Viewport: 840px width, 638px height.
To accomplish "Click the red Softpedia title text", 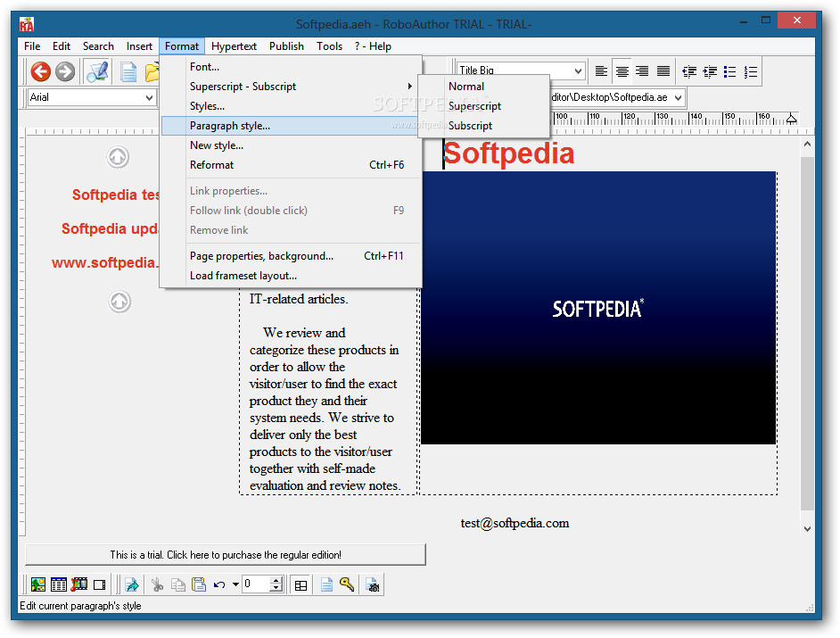I will click(509, 153).
